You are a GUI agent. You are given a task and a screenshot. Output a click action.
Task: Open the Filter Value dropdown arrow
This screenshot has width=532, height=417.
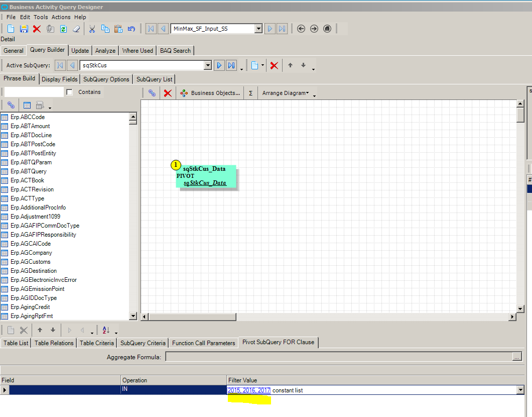pyautogui.click(x=520, y=390)
